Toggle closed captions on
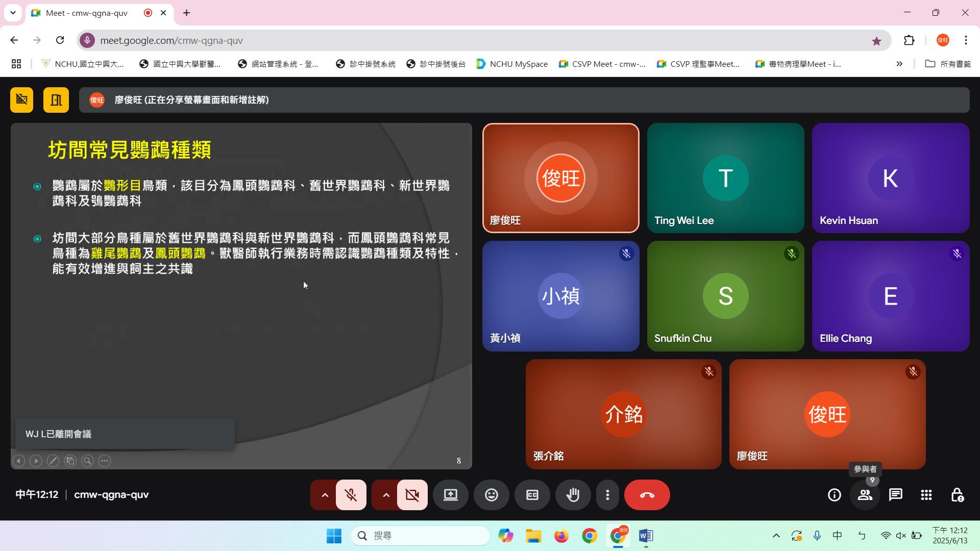 click(532, 495)
